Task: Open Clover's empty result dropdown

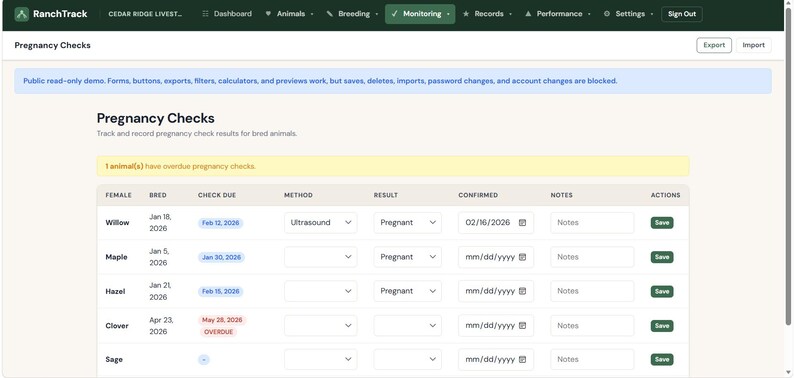Action: click(408, 325)
